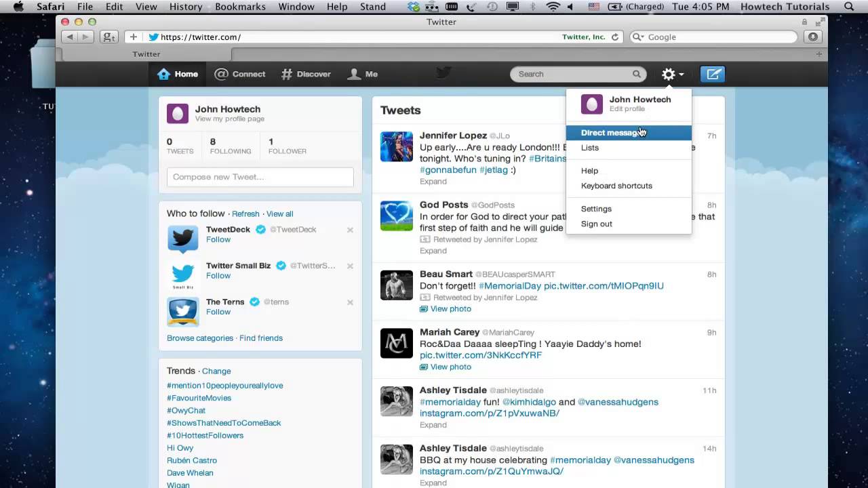The width and height of the screenshot is (868, 488).
Task: Open a new tab with the plus button
Action: click(x=818, y=54)
